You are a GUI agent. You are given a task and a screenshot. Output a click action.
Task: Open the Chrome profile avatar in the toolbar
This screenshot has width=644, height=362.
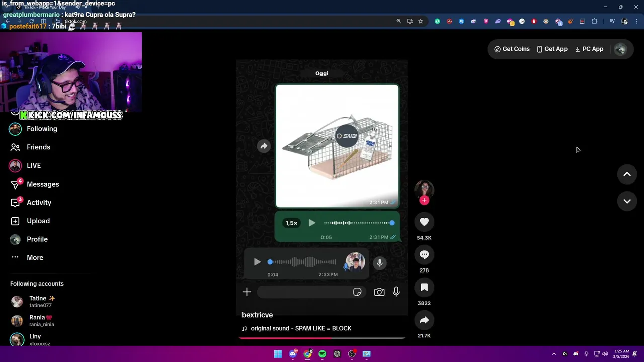coord(624,21)
